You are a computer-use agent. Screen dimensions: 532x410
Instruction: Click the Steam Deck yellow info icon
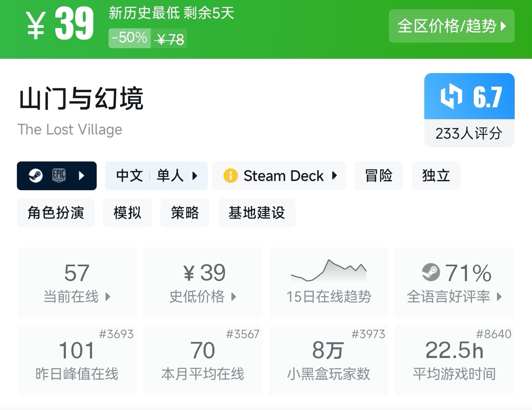click(231, 176)
